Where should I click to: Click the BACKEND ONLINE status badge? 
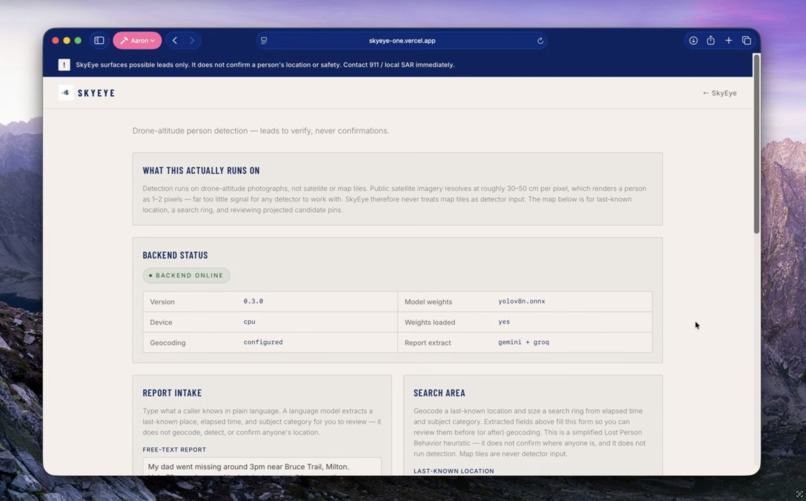[186, 275]
